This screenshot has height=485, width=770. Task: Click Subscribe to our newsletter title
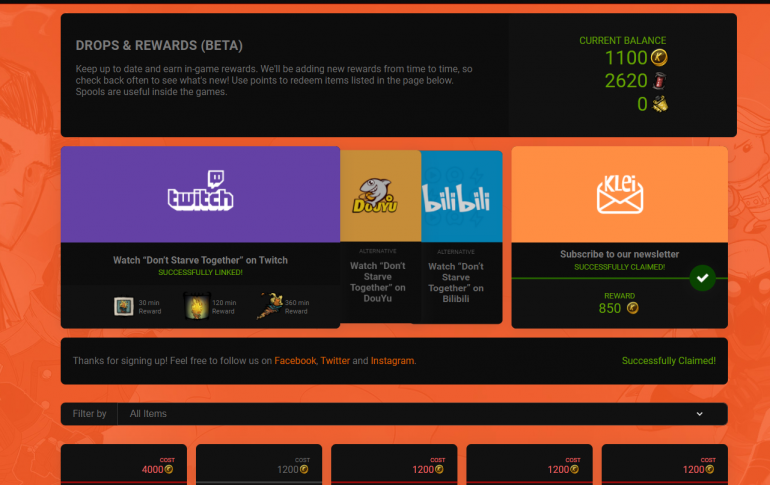620,254
